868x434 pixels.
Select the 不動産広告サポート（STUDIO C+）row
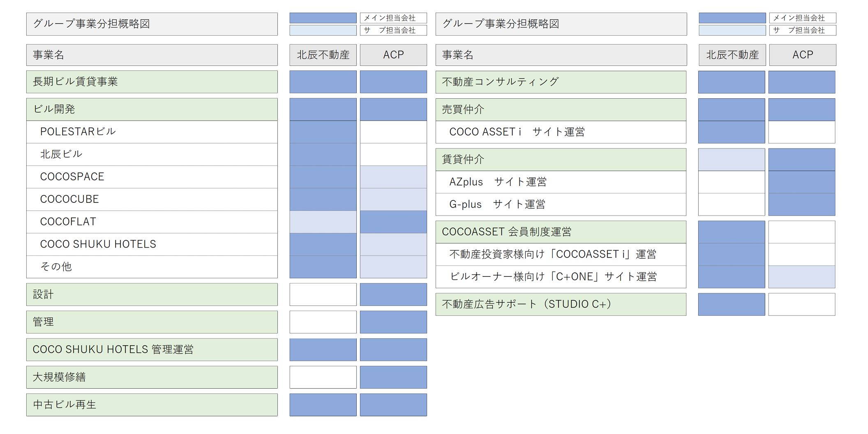(x=561, y=304)
